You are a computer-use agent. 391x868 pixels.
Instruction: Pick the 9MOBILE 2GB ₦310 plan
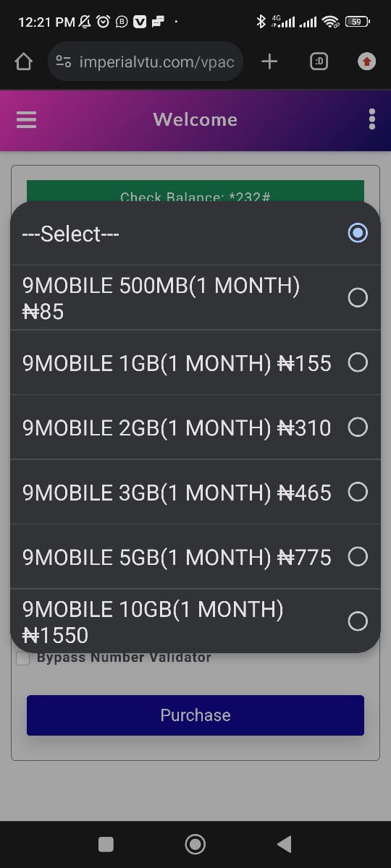(x=195, y=427)
